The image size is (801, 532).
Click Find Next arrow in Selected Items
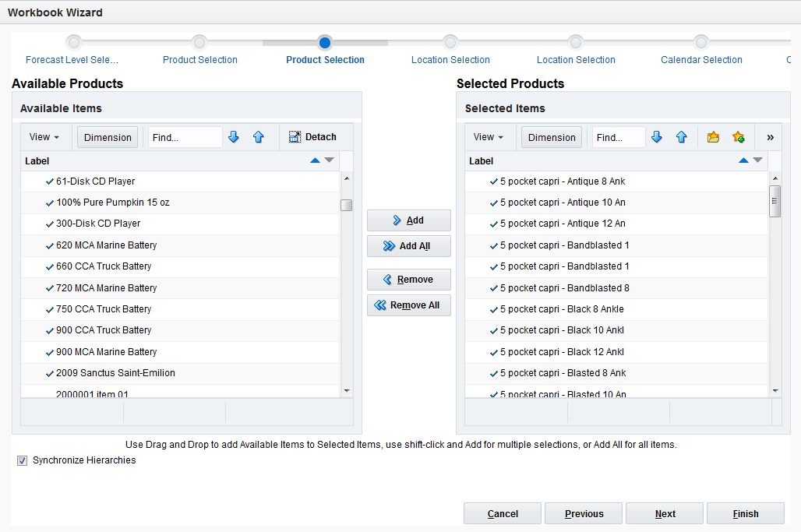coord(657,137)
